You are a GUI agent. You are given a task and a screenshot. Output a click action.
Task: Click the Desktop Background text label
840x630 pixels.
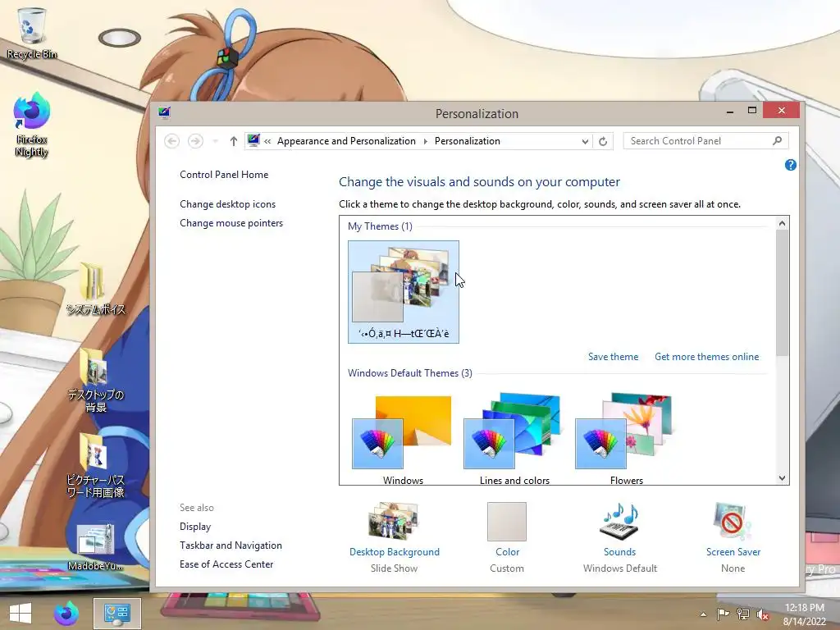point(395,552)
